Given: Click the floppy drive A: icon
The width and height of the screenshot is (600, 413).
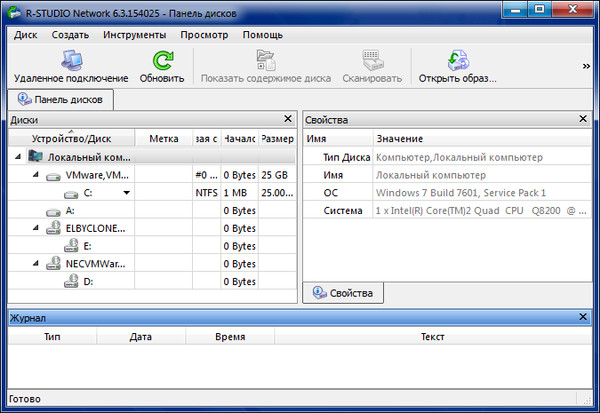Looking at the screenshot, I should click(53, 211).
